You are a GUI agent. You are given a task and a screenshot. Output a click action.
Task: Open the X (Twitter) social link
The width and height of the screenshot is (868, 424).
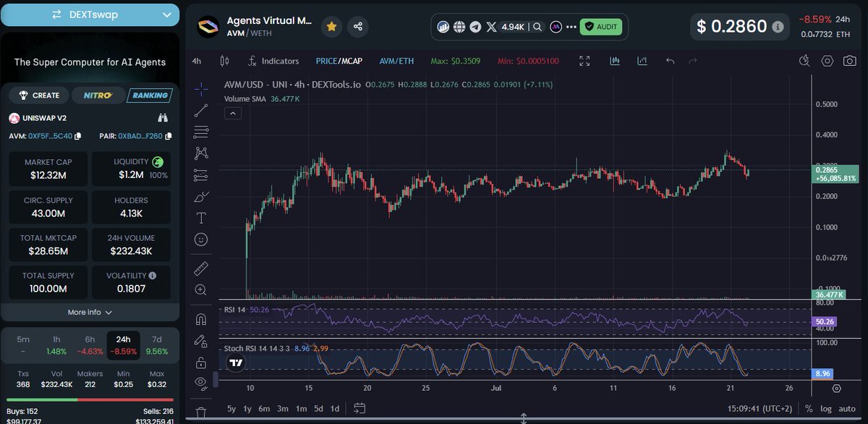coord(492,27)
